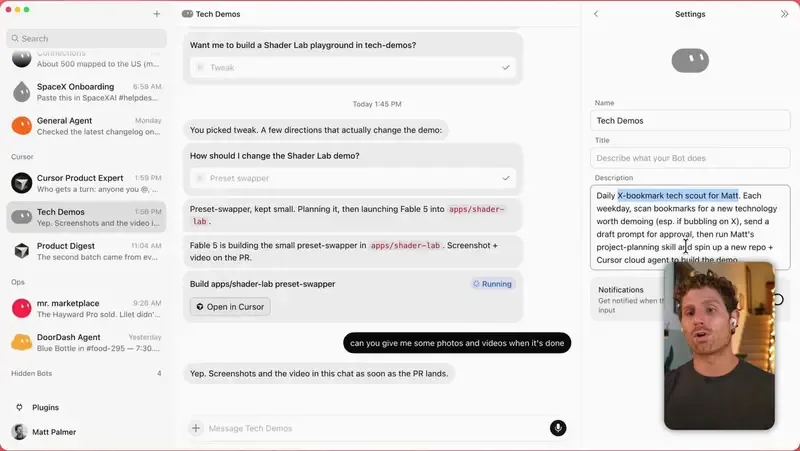Click the SpaceX Onboarding bot avatar
Image resolution: width=800 pixels, height=451 pixels.
pyautogui.click(x=21, y=92)
